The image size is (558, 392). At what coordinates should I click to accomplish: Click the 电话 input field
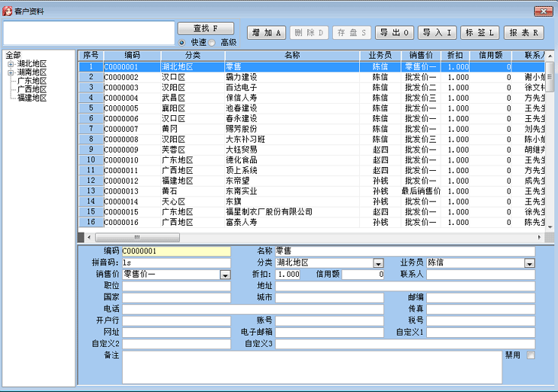pos(253,309)
